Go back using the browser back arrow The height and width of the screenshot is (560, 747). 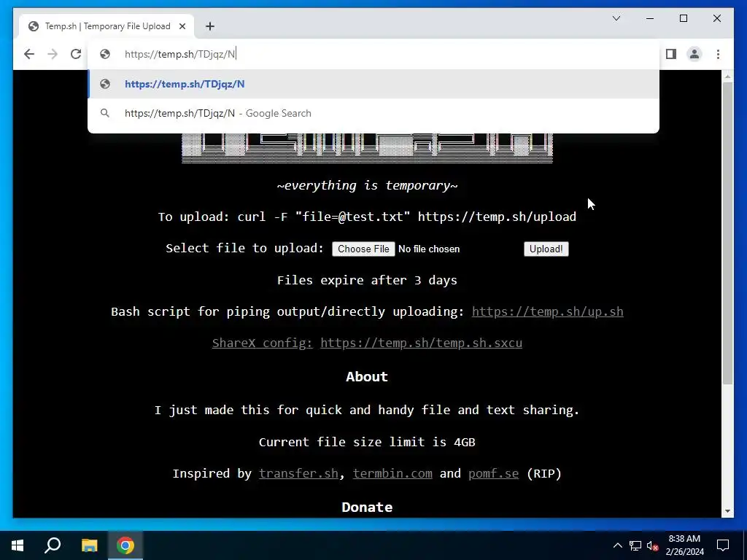coord(29,54)
